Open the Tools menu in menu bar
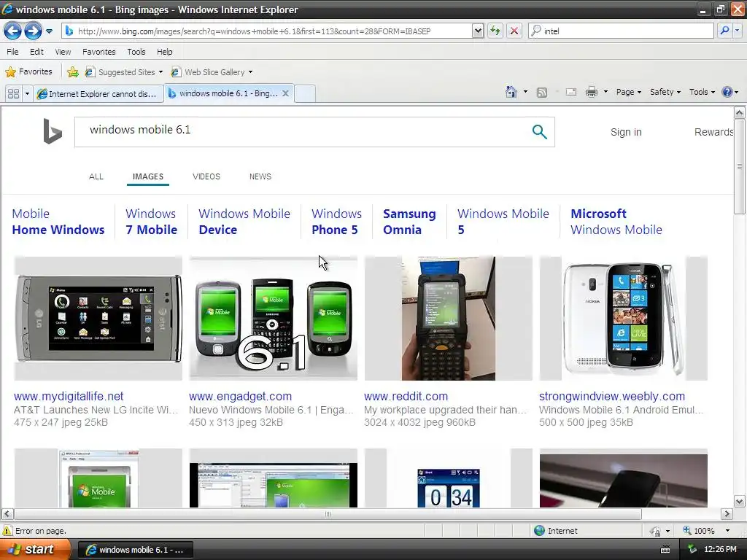 pyautogui.click(x=136, y=52)
